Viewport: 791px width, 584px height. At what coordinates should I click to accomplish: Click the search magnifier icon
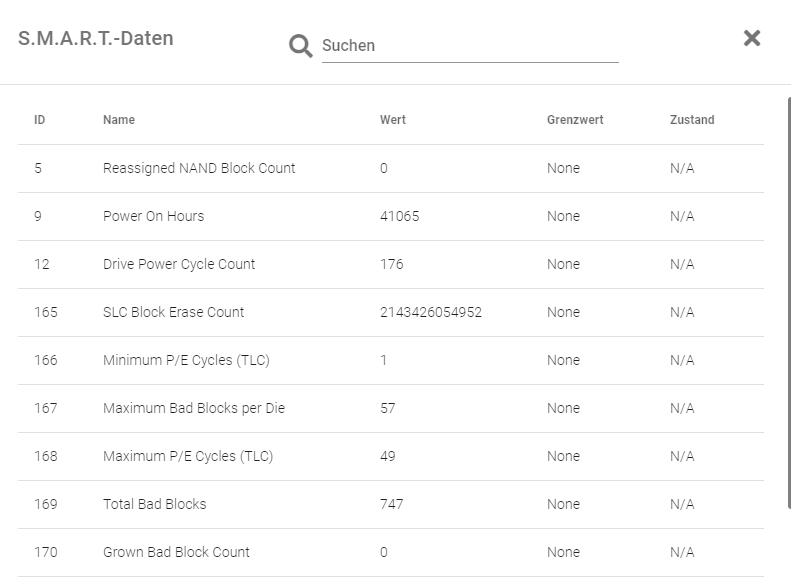300,46
